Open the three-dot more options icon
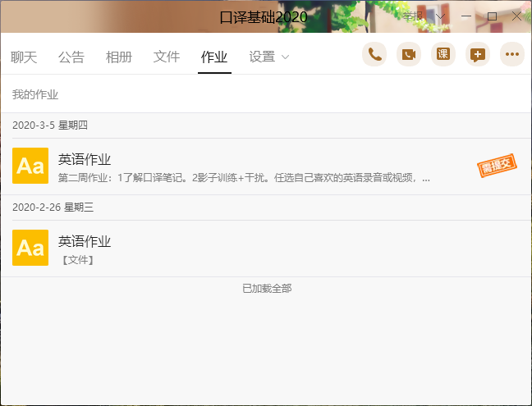 512,54
